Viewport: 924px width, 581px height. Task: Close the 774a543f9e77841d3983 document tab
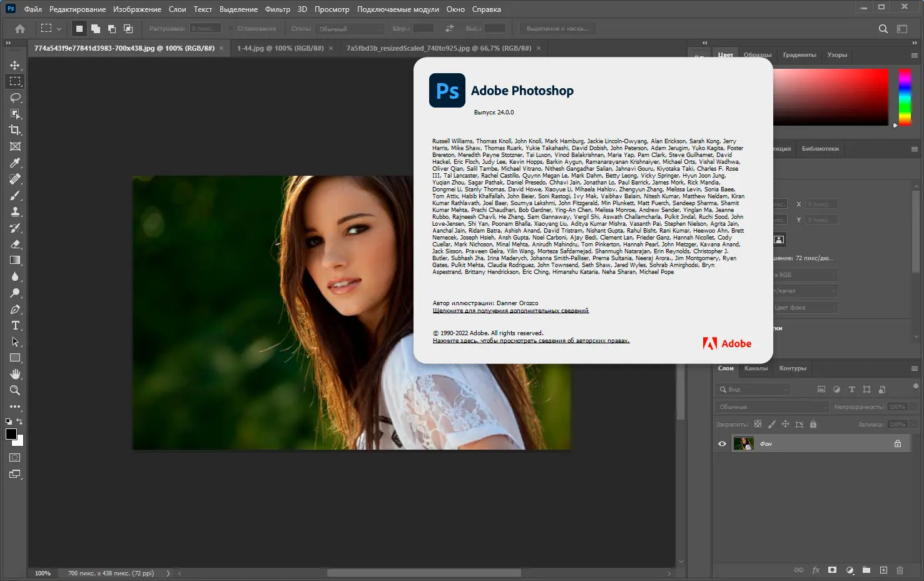pyautogui.click(x=221, y=48)
